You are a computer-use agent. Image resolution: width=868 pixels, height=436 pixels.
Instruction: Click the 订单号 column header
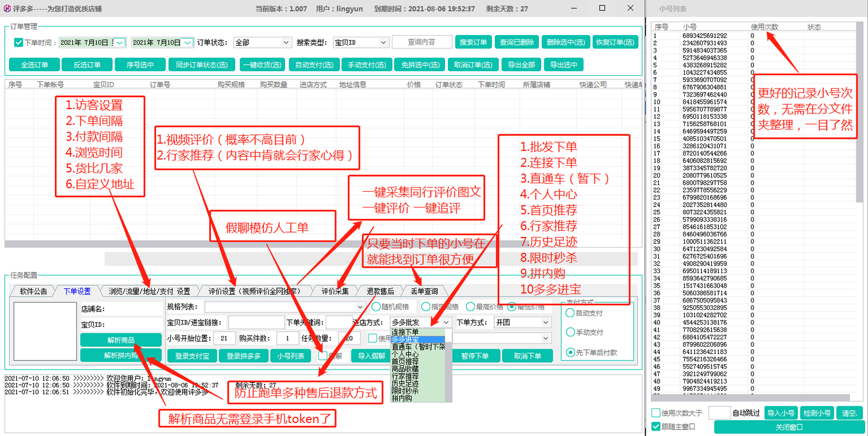pos(160,85)
